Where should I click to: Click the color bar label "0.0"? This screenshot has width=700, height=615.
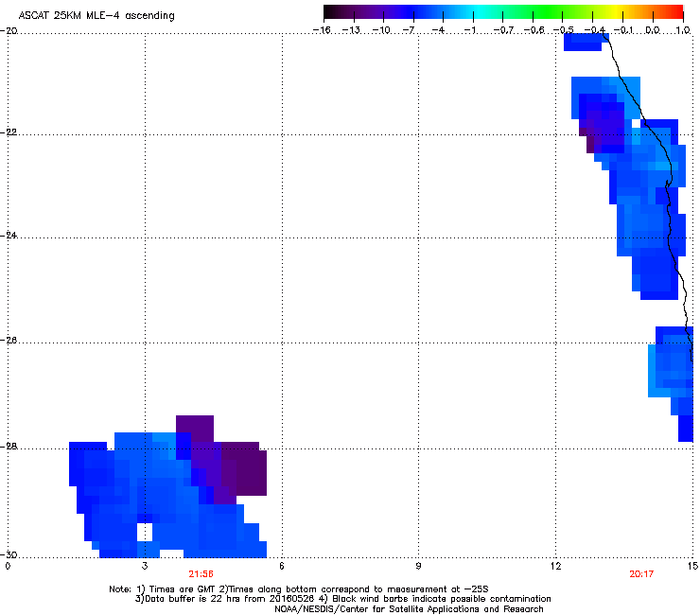[x=653, y=30]
